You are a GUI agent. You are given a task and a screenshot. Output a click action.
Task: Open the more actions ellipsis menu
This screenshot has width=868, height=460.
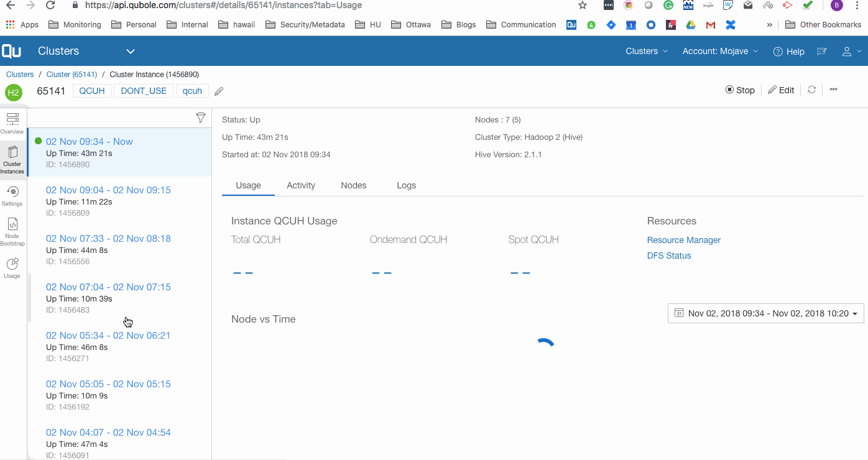click(x=834, y=90)
